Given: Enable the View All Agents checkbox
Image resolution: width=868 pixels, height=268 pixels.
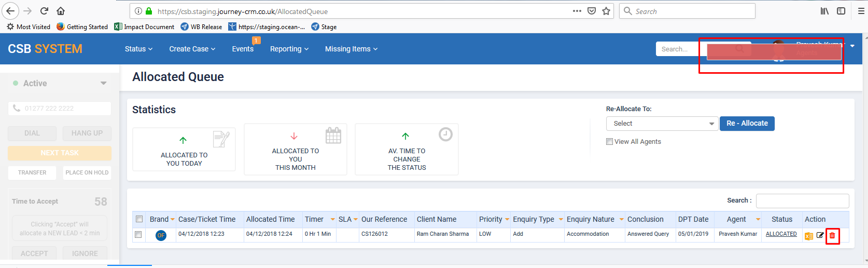Looking at the screenshot, I should [610, 141].
